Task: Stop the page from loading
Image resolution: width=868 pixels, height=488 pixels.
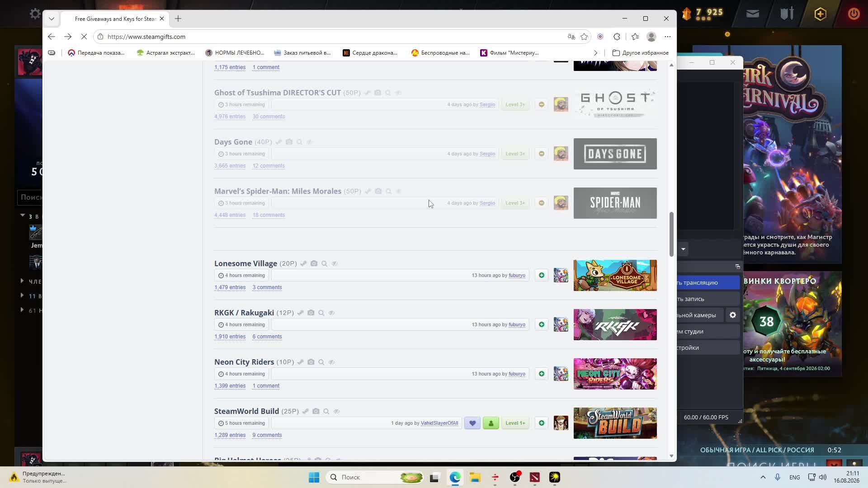Action: point(84,37)
